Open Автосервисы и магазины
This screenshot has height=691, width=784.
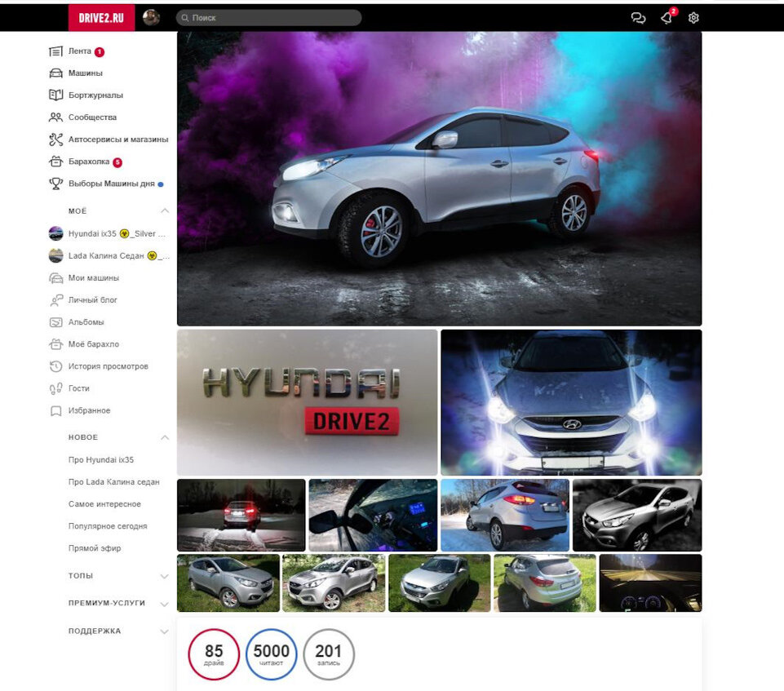point(118,140)
